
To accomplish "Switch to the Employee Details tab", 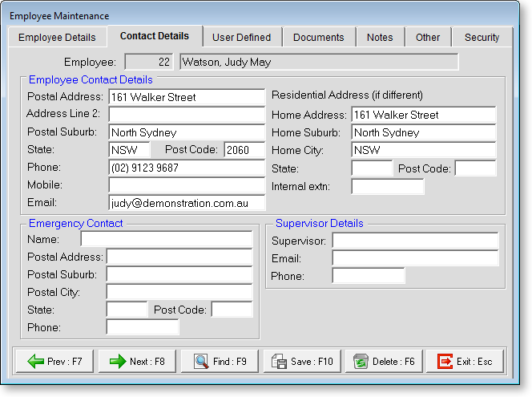I will 57,37.
